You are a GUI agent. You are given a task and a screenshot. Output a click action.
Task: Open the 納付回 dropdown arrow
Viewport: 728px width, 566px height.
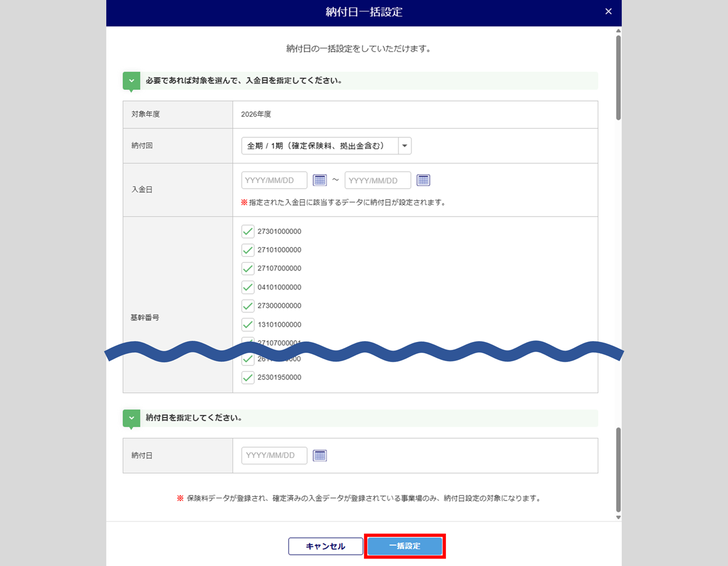(x=404, y=146)
